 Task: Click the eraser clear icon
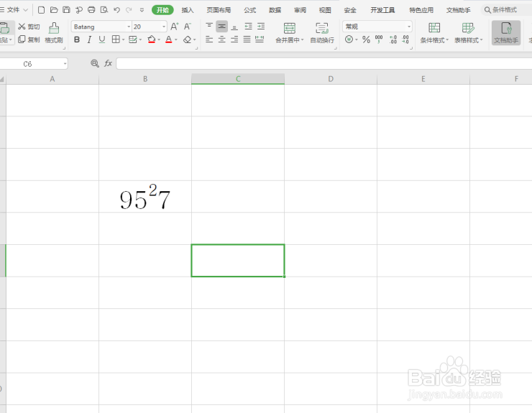[188, 40]
